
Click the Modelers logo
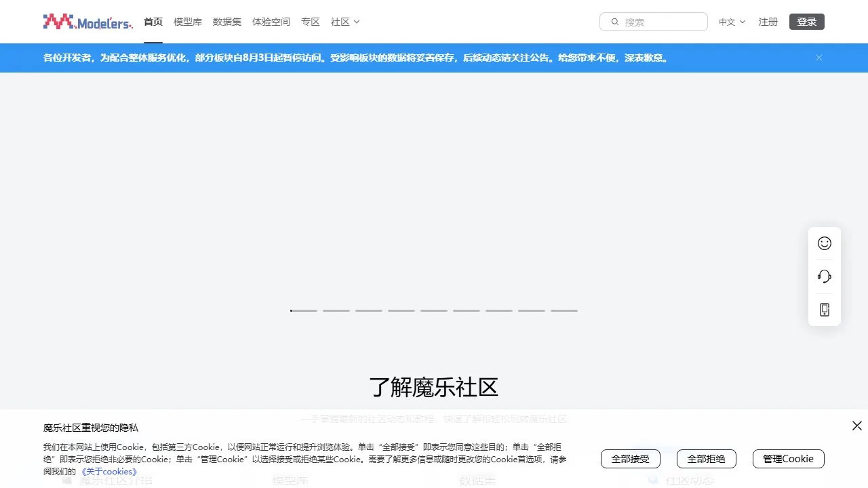pos(88,22)
